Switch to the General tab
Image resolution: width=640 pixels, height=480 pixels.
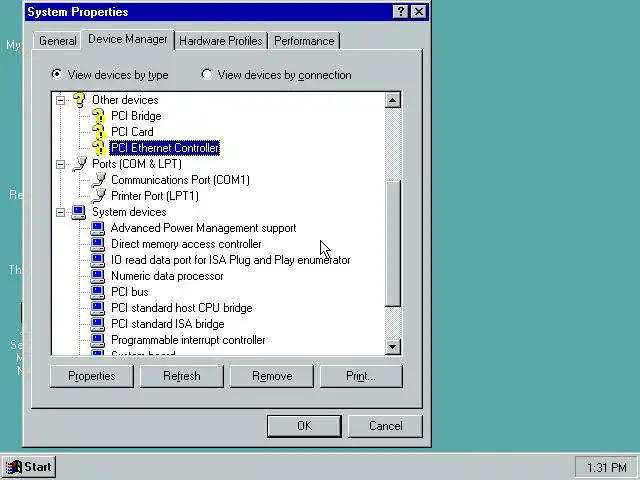pos(58,41)
